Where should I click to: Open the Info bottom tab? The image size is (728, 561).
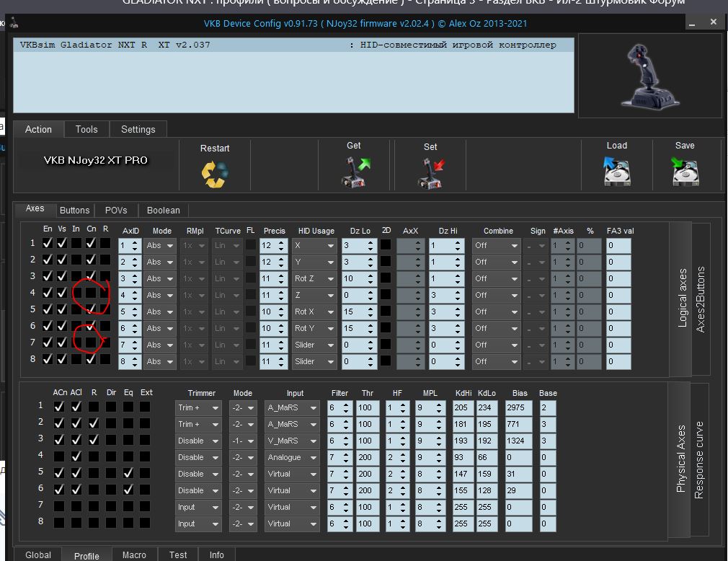click(x=216, y=555)
